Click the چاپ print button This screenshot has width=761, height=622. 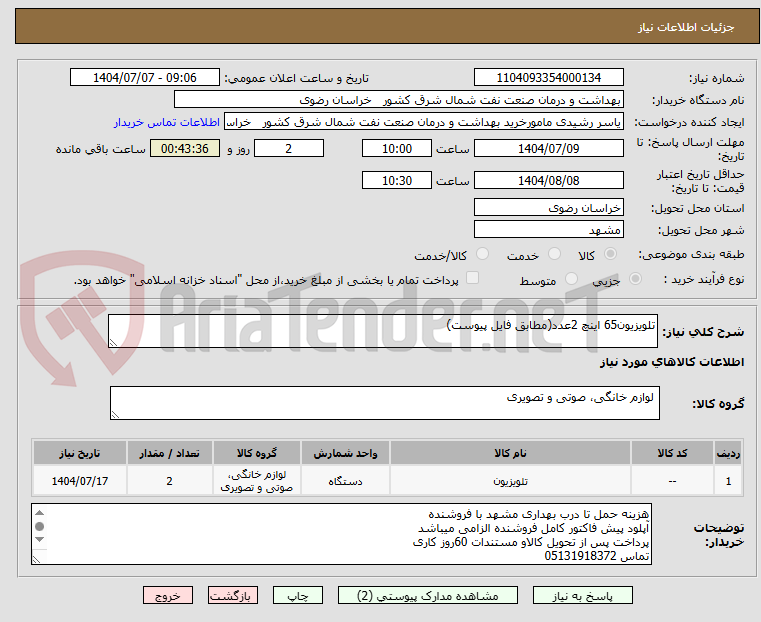pos(298,595)
